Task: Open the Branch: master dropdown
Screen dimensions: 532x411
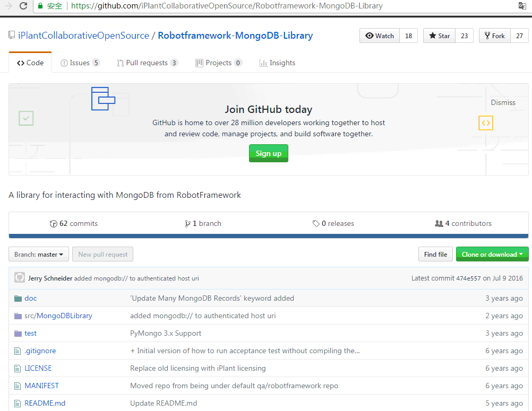Action: click(39, 255)
